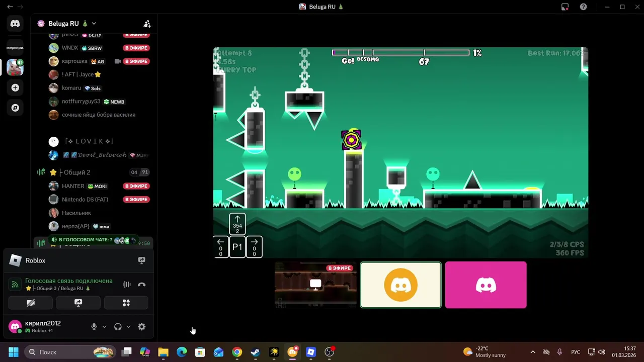
Task: Disconnect from voice with hang-up icon
Action: coord(142,285)
